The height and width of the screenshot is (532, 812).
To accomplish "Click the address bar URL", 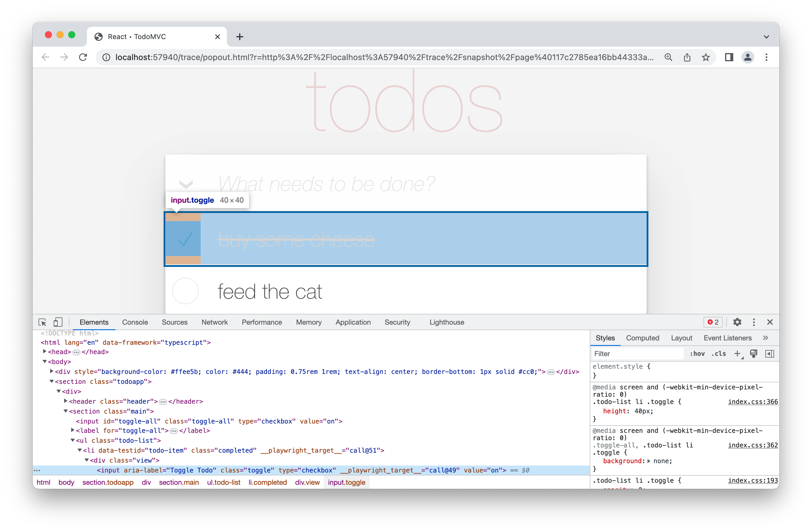I will click(x=384, y=57).
